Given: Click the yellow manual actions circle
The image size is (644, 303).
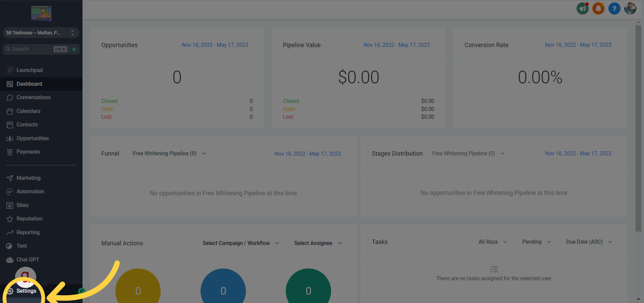Looking at the screenshot, I should [138, 286].
